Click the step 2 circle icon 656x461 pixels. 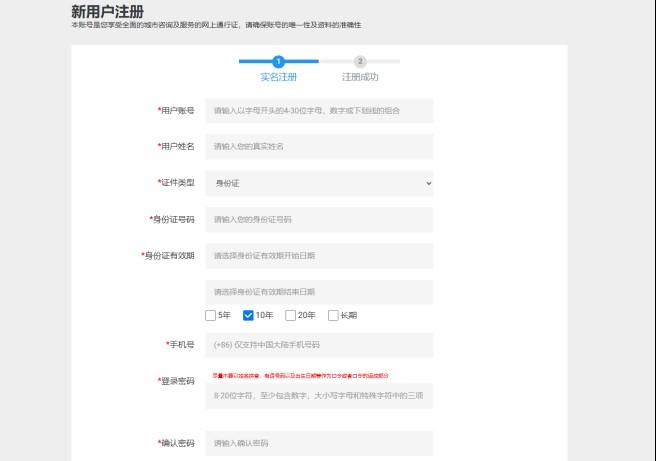pyautogui.click(x=360, y=62)
